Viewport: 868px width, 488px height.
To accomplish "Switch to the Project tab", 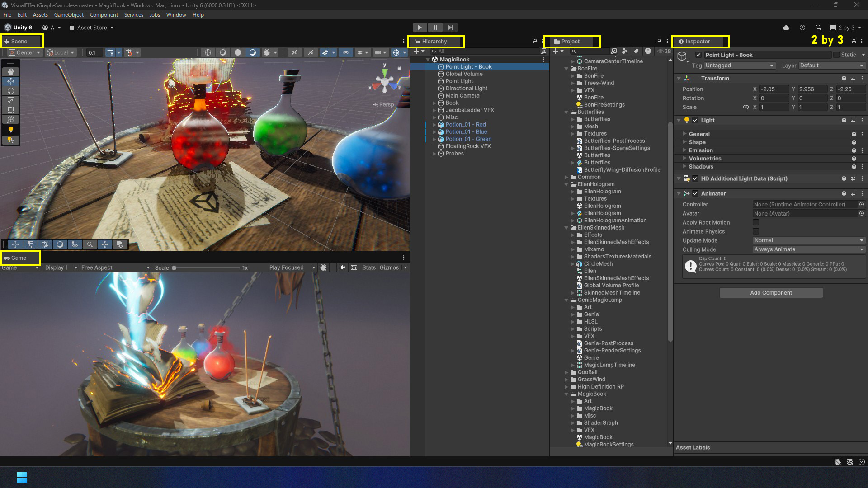I will tap(571, 42).
